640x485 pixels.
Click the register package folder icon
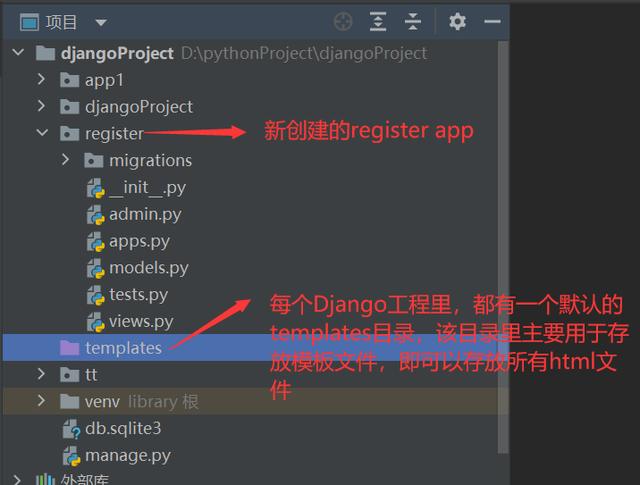point(69,133)
